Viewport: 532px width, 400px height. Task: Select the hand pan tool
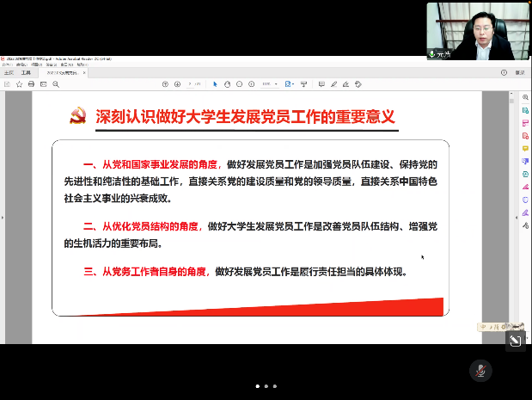point(226,84)
